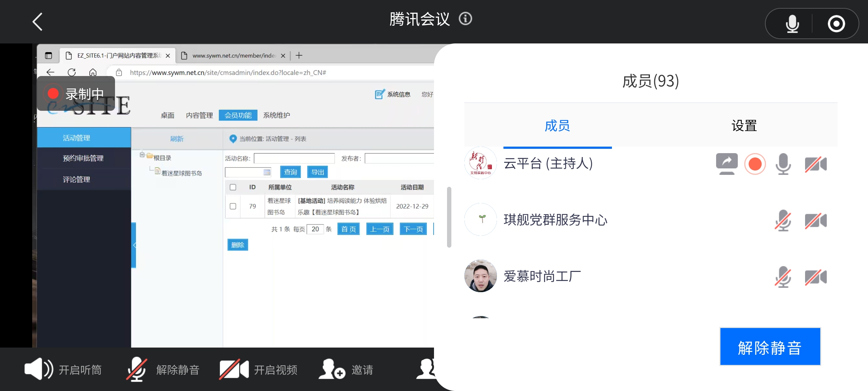Toggle camera for 爱慕时尚工厂
The image size is (868, 391).
pyautogui.click(x=816, y=277)
